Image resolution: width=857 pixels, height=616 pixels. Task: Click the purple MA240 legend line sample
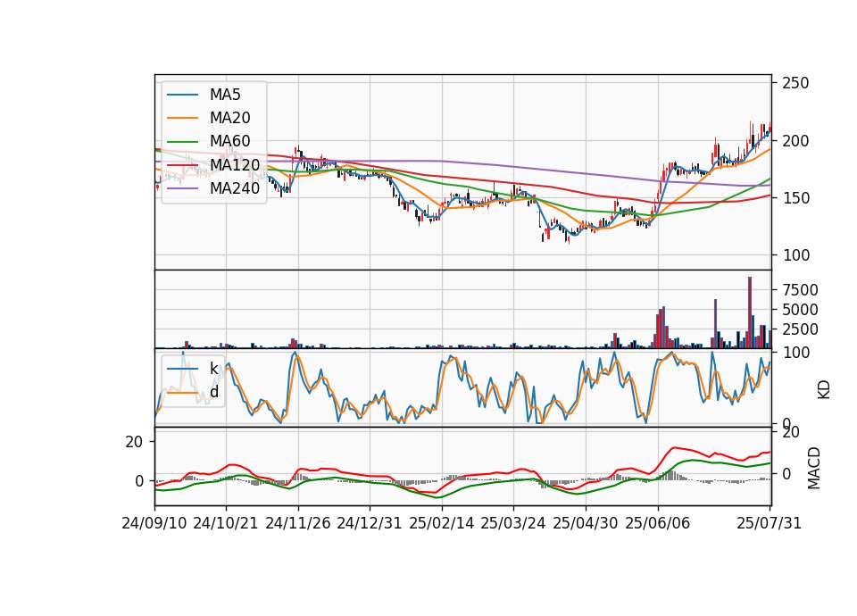(182, 188)
